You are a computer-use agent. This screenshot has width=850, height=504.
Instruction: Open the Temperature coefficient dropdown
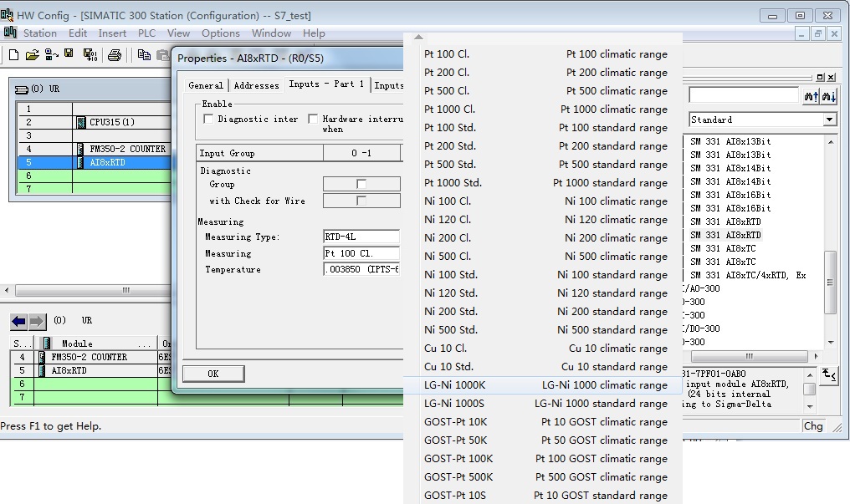click(x=361, y=270)
